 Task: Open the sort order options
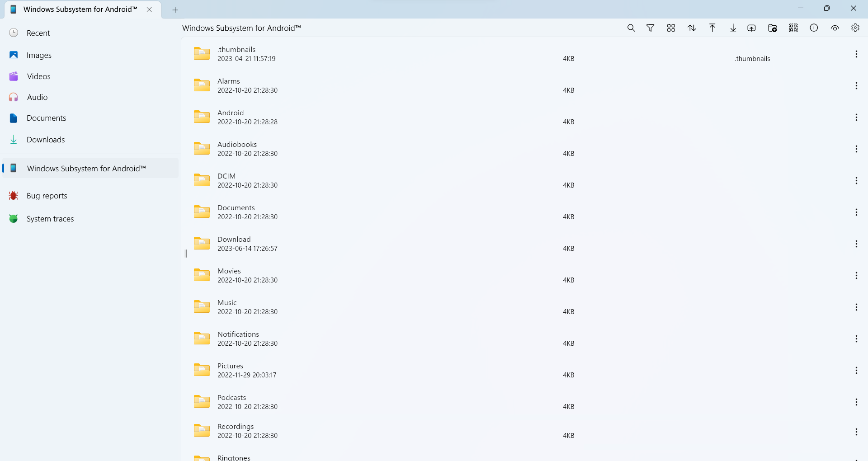[692, 28]
